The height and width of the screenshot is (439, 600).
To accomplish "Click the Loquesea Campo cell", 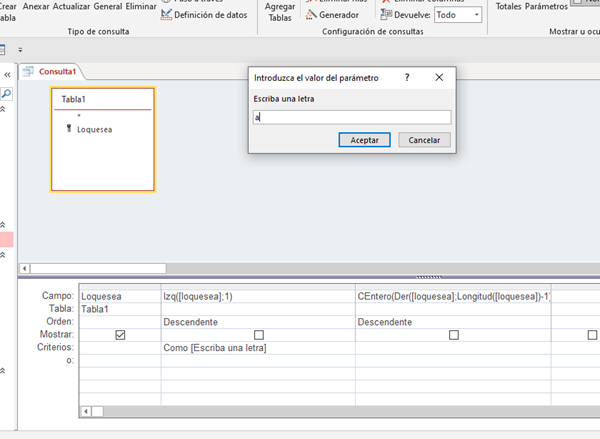I will tap(120, 297).
